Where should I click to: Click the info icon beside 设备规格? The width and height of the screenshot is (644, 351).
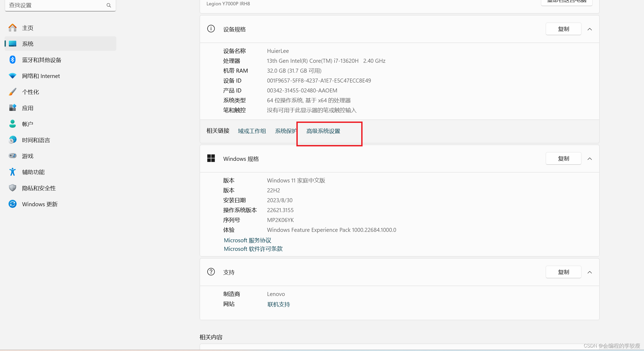click(211, 29)
